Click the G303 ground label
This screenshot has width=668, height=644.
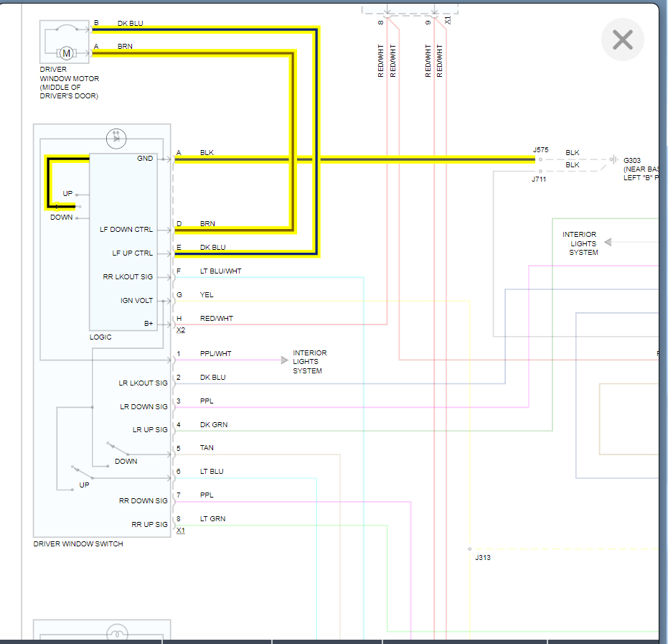pos(632,161)
